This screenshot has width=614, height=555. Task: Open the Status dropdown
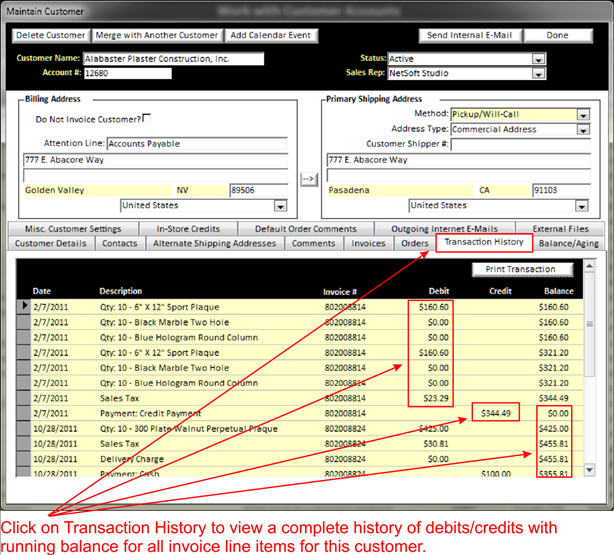pos(539,59)
